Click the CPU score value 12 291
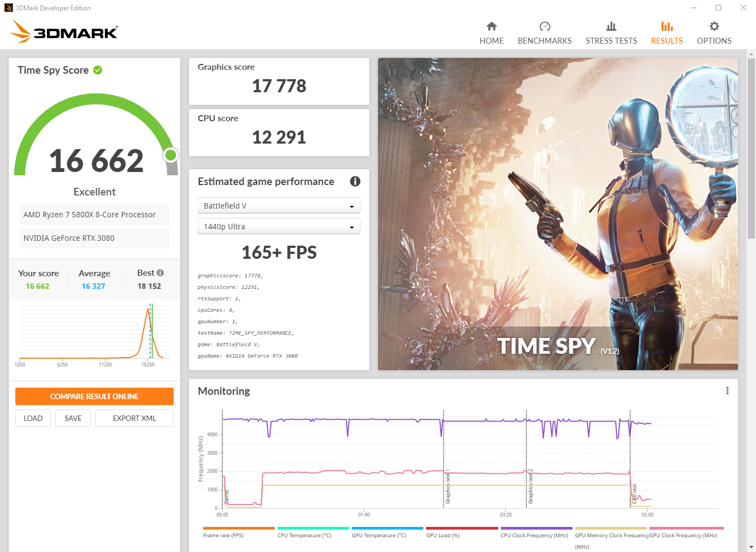 pyautogui.click(x=279, y=138)
